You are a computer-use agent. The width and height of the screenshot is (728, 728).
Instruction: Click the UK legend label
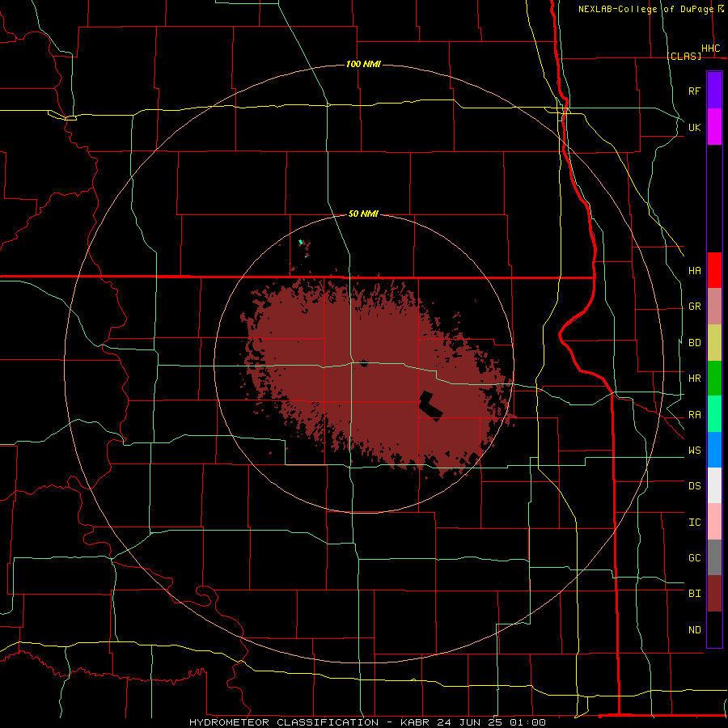(694, 127)
